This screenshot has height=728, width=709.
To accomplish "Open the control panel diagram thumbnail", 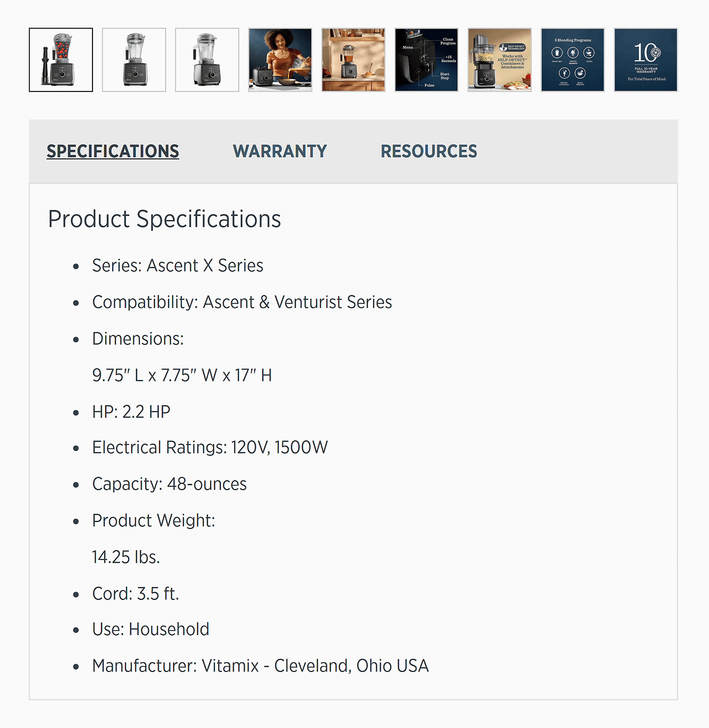I will pos(426,60).
